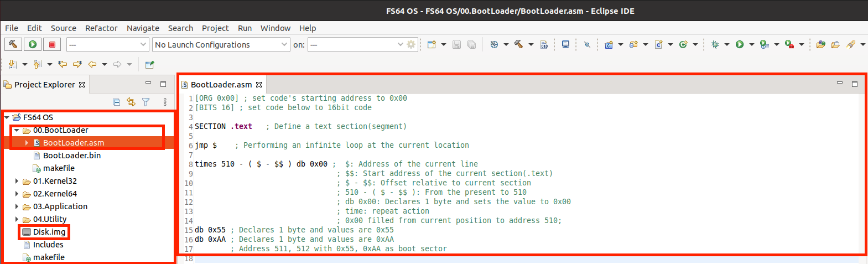
Task: Click the Build project hammer toolbar icon
Action: [519, 44]
